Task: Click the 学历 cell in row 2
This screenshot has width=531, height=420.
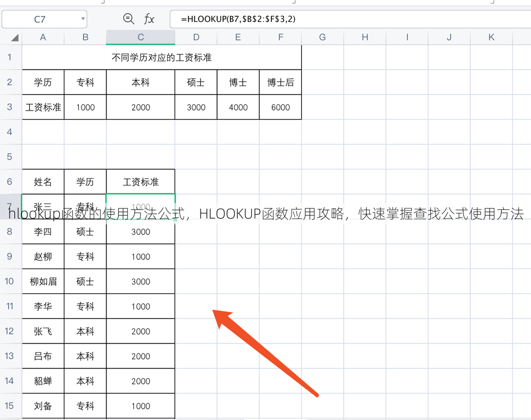Action: click(43, 82)
